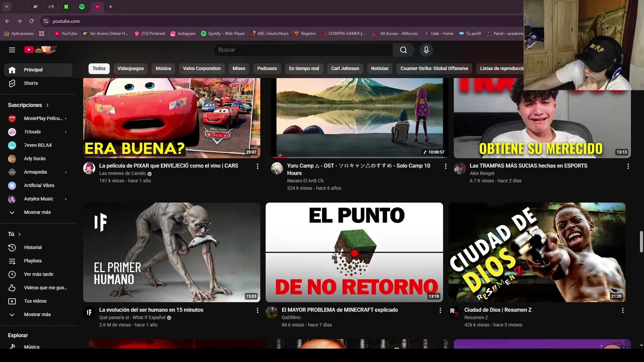The width and height of the screenshot is (644, 362).
Task: Select the Carl Johnson filter chip
Action: (x=345, y=68)
